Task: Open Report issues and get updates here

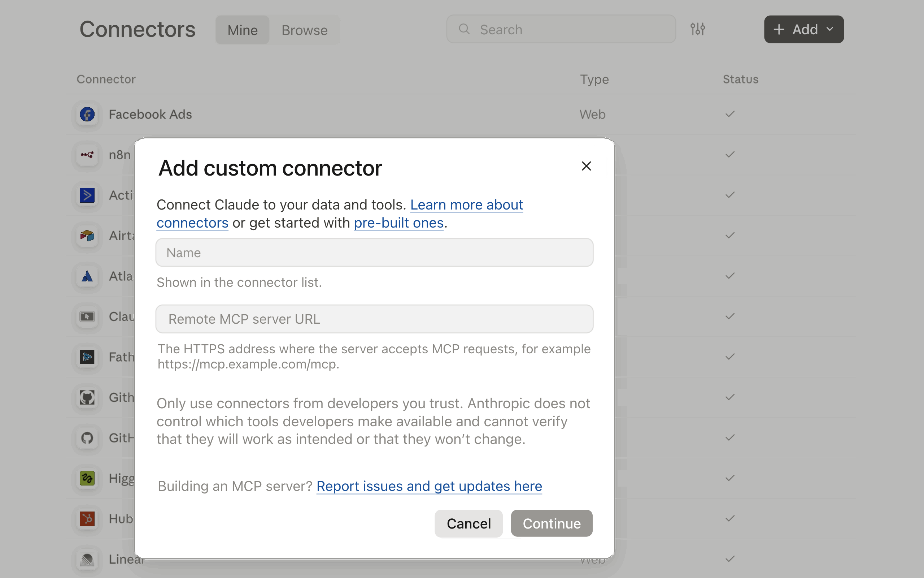Action: click(429, 486)
